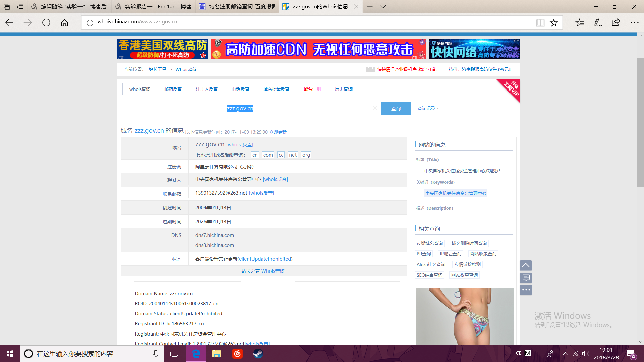Image resolution: width=644 pixels, height=362 pixels.
Task: Add page to favorites star icon
Action: [x=554, y=22]
